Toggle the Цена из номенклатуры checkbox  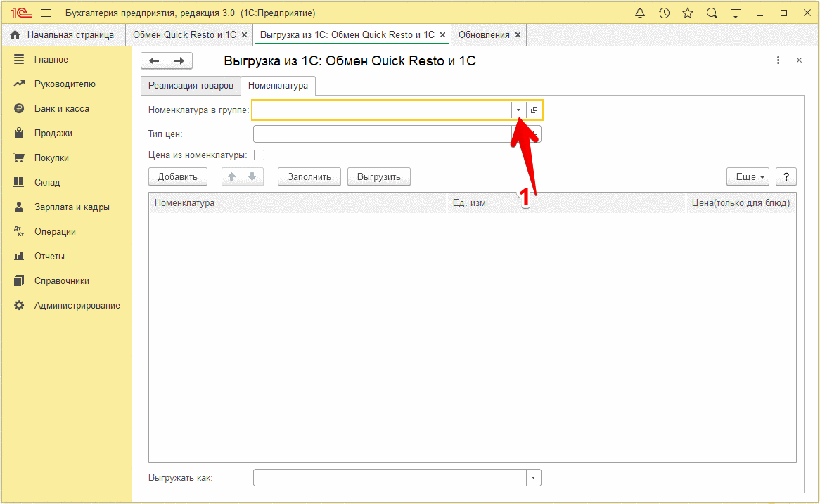click(x=259, y=155)
